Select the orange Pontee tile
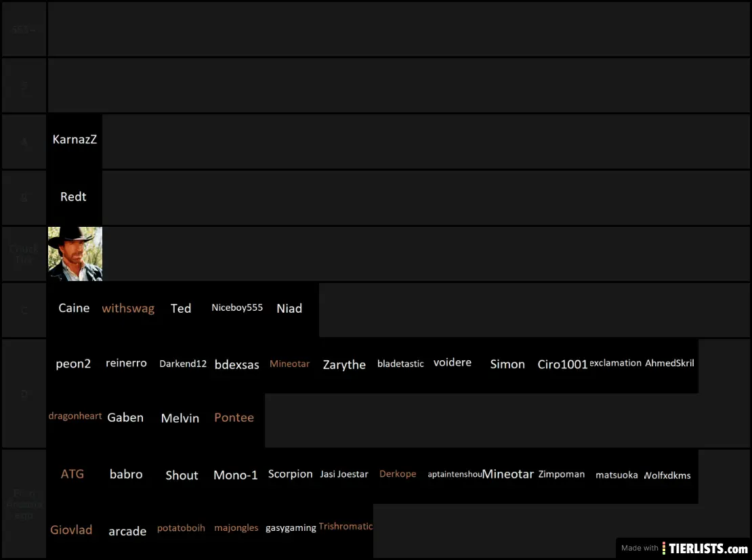 [x=234, y=418]
